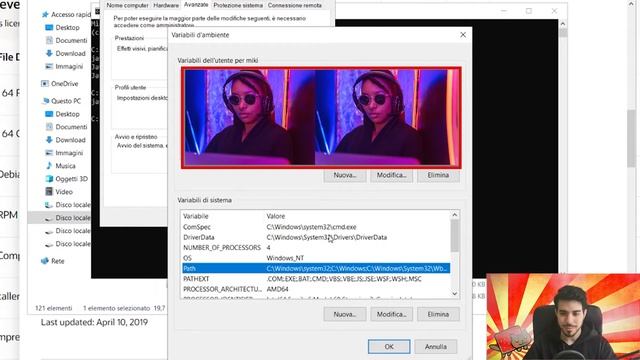Close the Variabili d'ambiente dialog
This screenshot has width=640, height=360.
[x=463, y=35]
